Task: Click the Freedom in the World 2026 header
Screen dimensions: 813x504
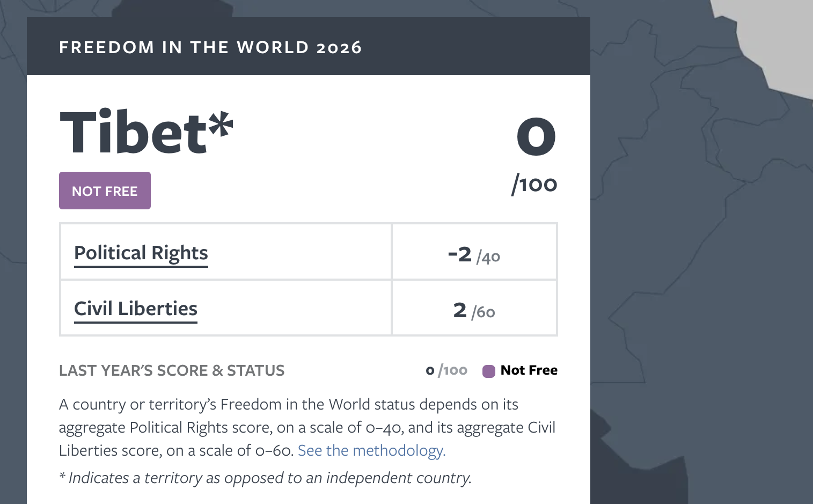Action: [210, 47]
